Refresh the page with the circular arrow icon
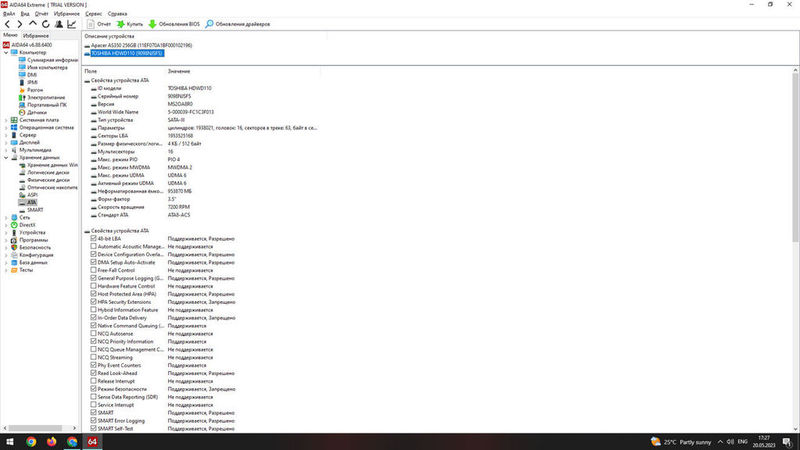The width and height of the screenshot is (800, 450). tap(45, 24)
